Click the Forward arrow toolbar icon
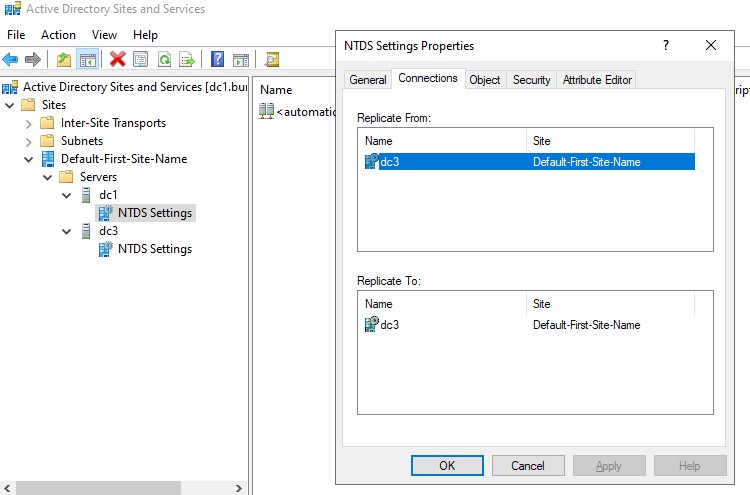Screen dimensions: 750x495 click(x=33, y=60)
